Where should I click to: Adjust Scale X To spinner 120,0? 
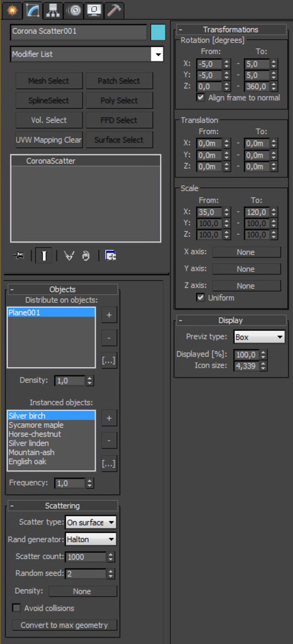[274, 212]
